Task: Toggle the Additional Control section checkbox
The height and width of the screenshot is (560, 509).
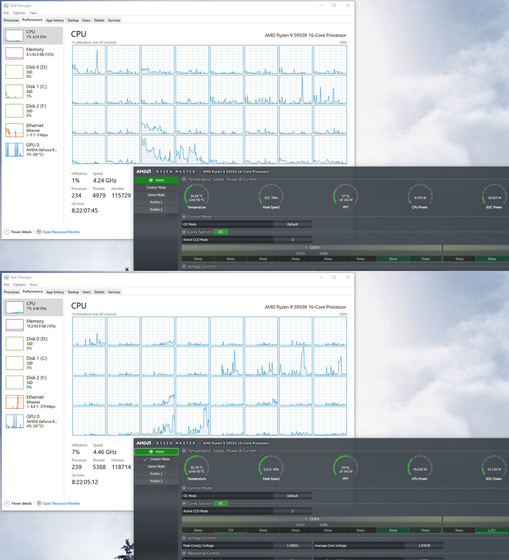Action: click(184, 553)
